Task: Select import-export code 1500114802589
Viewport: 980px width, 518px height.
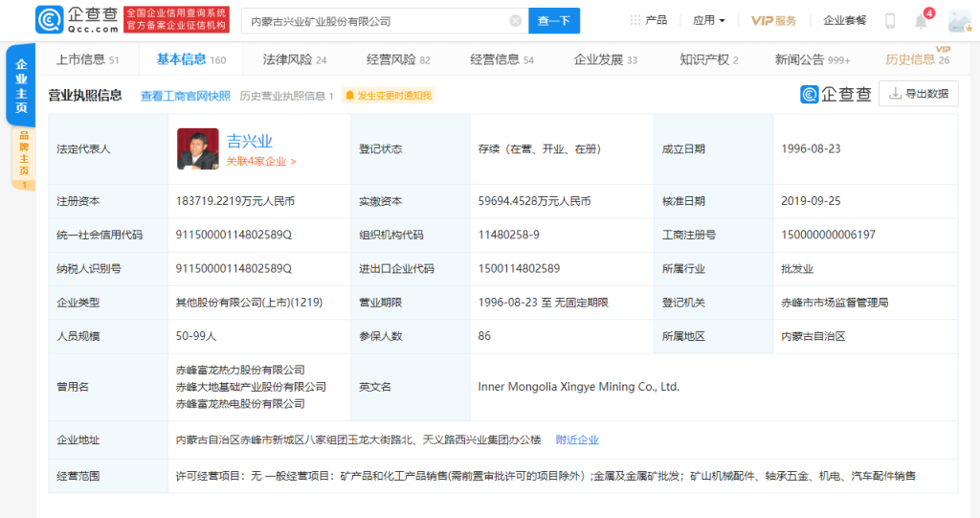Action: 519,268
